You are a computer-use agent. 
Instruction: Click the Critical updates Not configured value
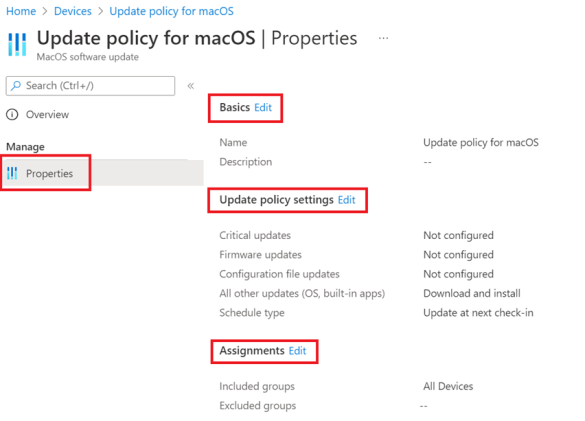(x=459, y=236)
